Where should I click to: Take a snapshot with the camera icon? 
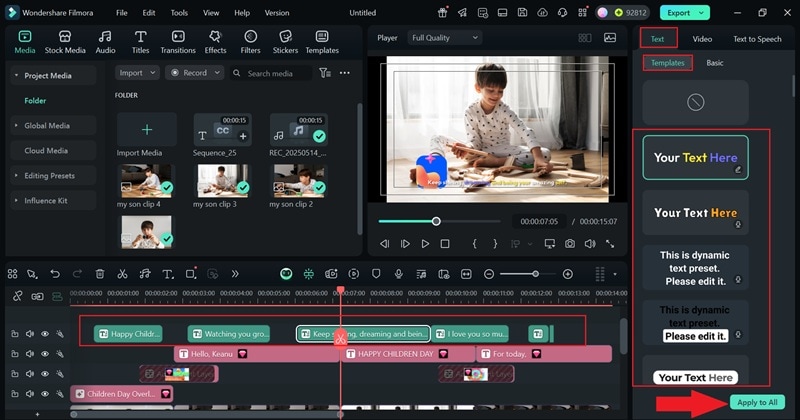click(x=569, y=244)
